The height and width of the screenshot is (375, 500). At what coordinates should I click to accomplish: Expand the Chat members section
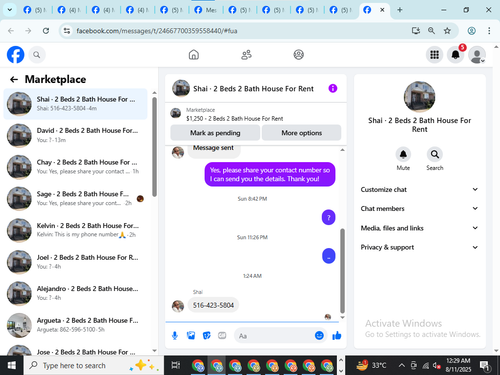point(419,208)
